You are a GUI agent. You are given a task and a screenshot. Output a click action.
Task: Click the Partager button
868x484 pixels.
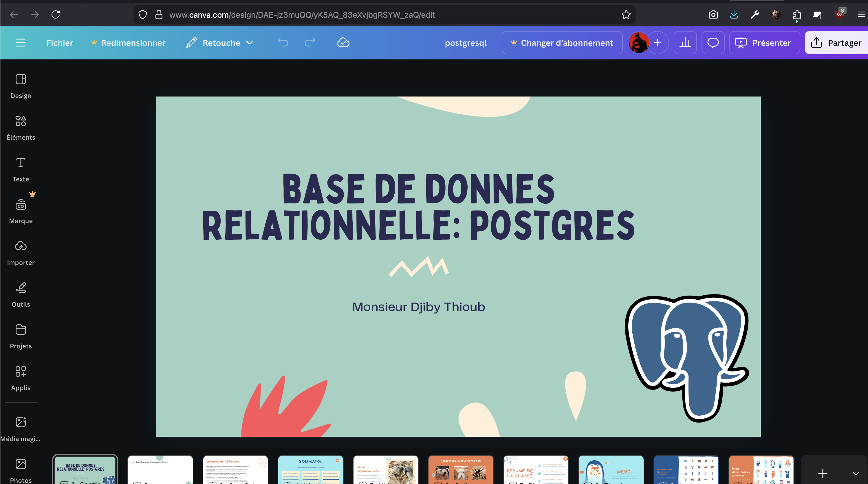pos(836,43)
